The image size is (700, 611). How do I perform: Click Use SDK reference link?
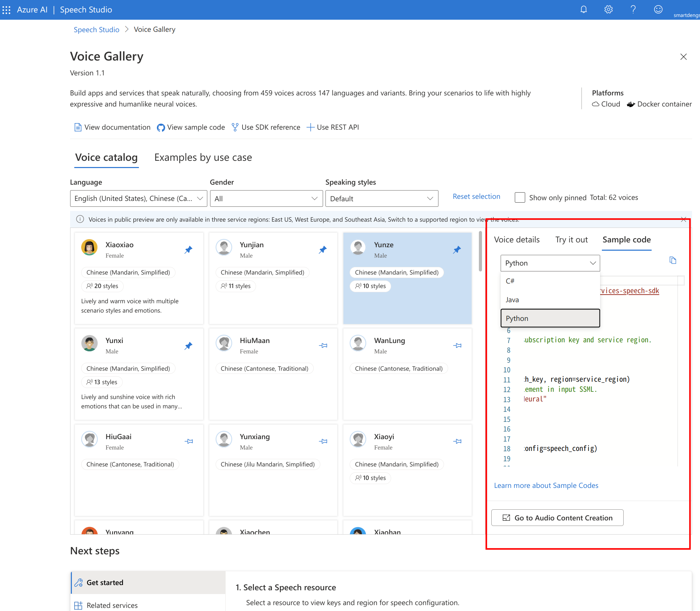coord(266,127)
